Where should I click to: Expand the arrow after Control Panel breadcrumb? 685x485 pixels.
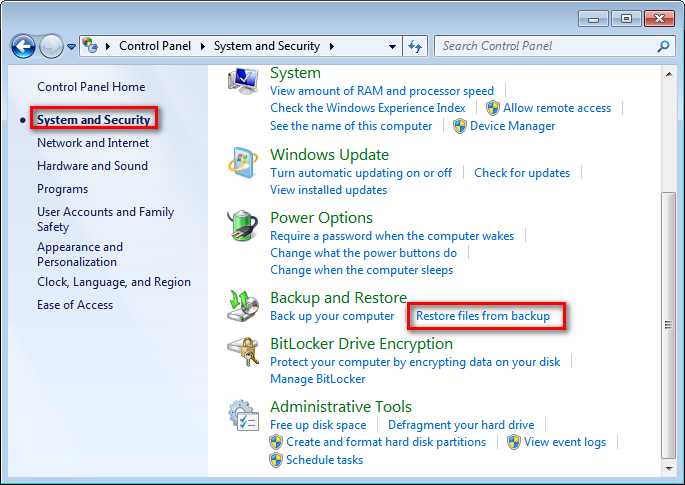pos(203,46)
